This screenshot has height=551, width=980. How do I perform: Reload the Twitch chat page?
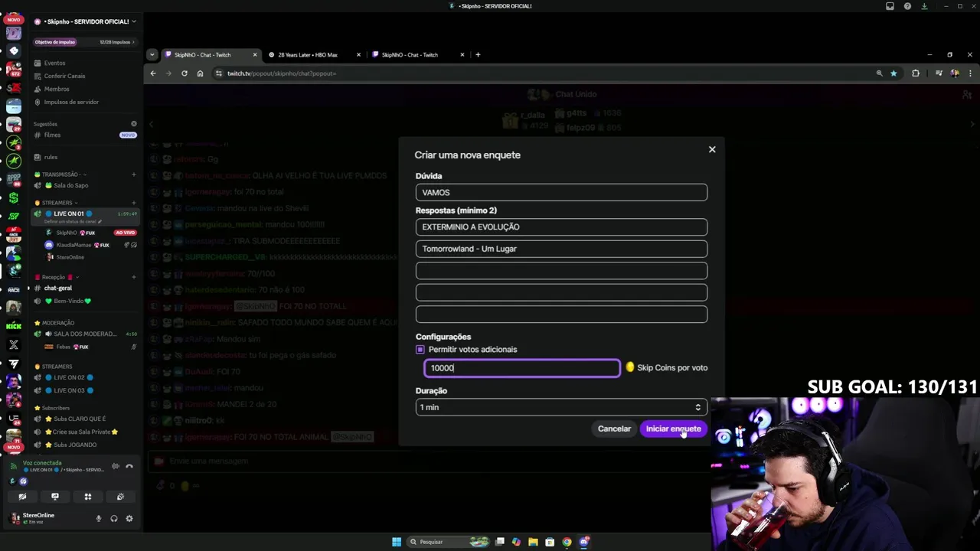coord(185,73)
